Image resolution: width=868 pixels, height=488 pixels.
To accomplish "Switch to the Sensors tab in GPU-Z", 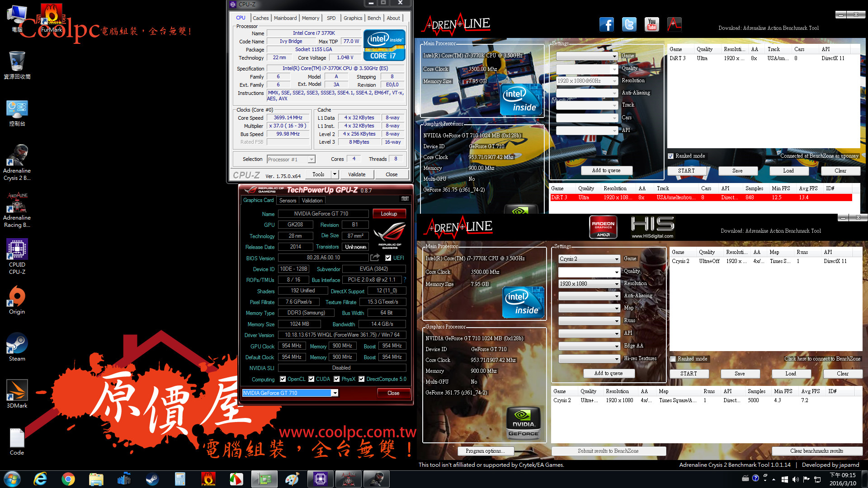I will click(288, 201).
